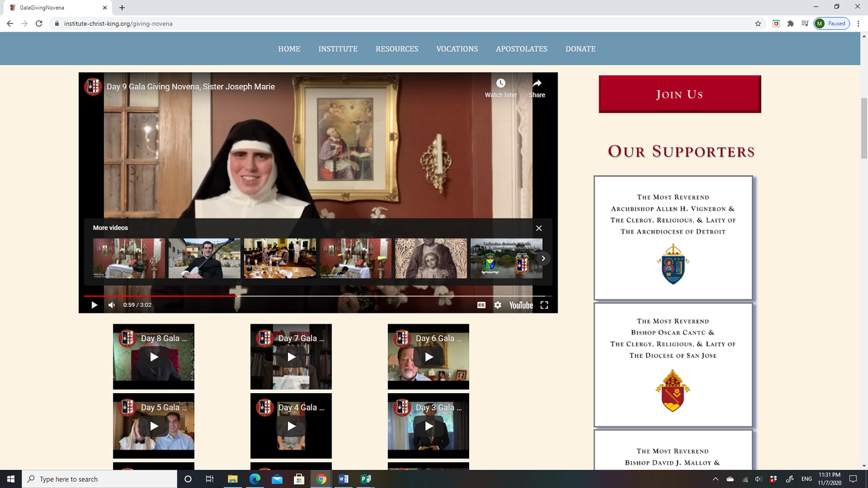Image resolution: width=868 pixels, height=488 pixels.
Task: Open the Paused profile button
Action: point(831,23)
